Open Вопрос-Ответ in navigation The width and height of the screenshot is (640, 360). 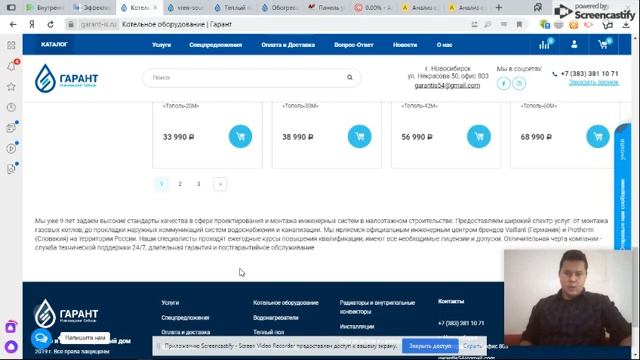[x=354, y=45]
